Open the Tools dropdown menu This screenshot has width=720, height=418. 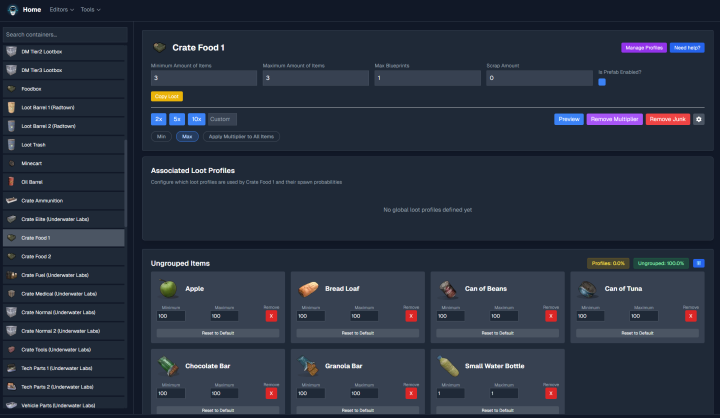coord(90,10)
